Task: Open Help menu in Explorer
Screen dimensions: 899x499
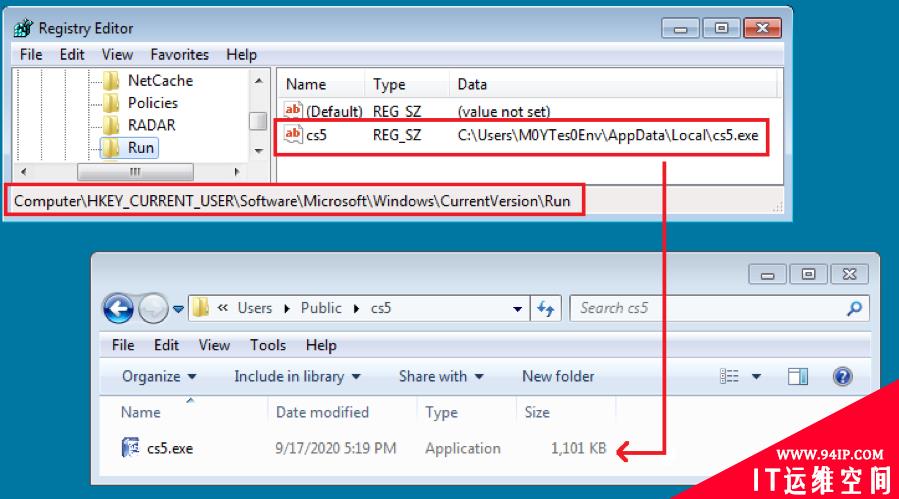Action: (321, 345)
